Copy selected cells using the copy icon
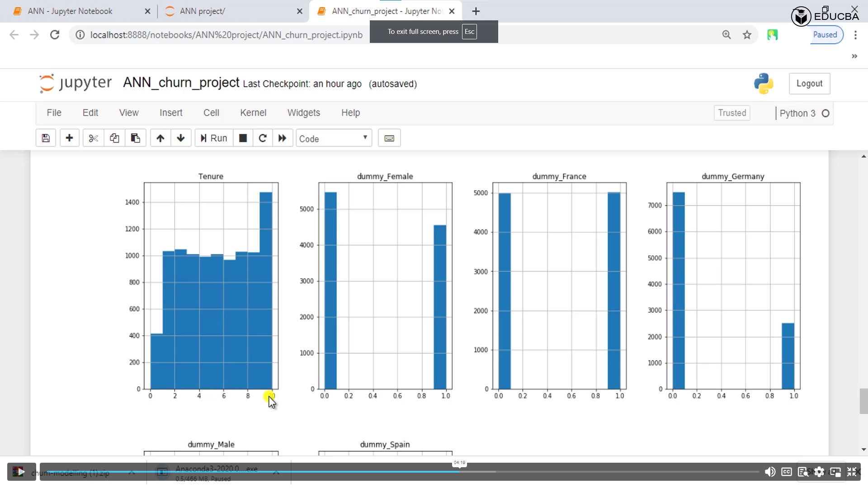This screenshot has width=868, height=488. click(114, 138)
